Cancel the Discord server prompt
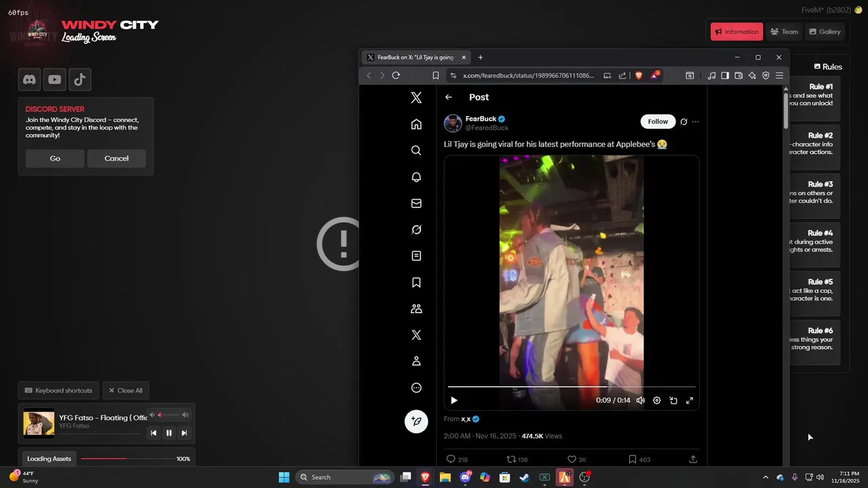 [117, 158]
